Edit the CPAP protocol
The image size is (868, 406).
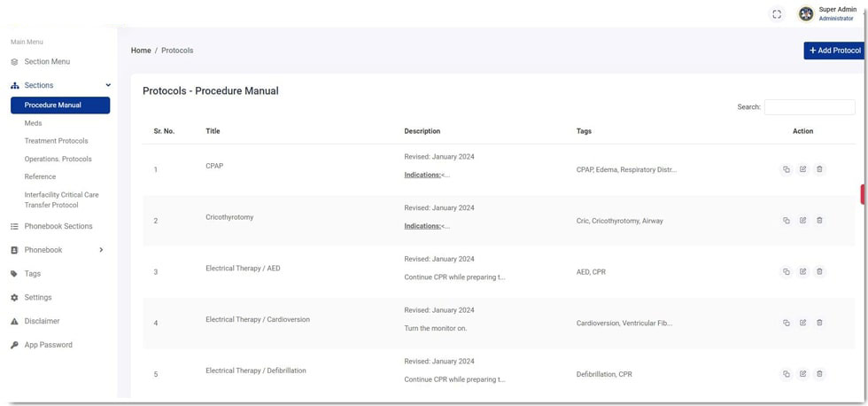802,169
